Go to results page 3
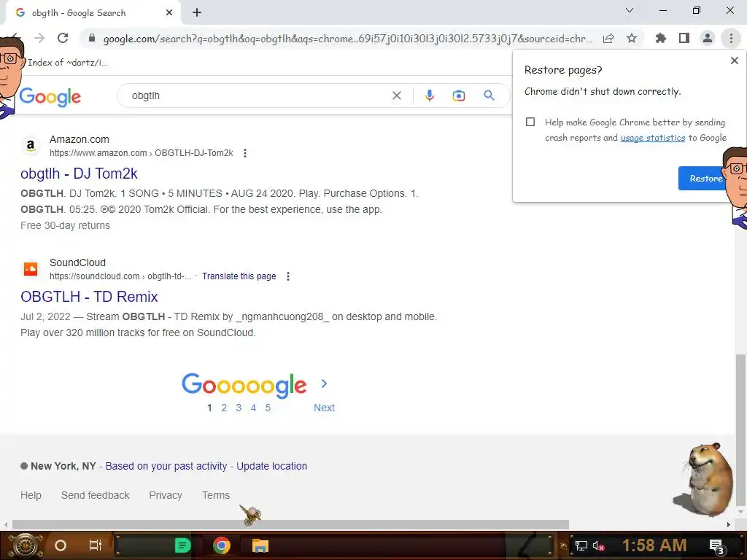Image resolution: width=747 pixels, height=560 pixels. tap(239, 408)
